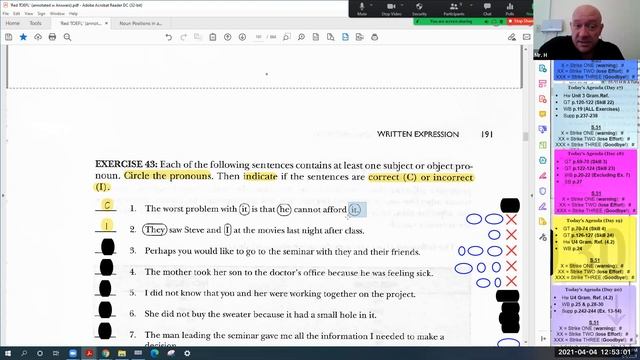Expand the arrow next to Mute

[371, 5]
